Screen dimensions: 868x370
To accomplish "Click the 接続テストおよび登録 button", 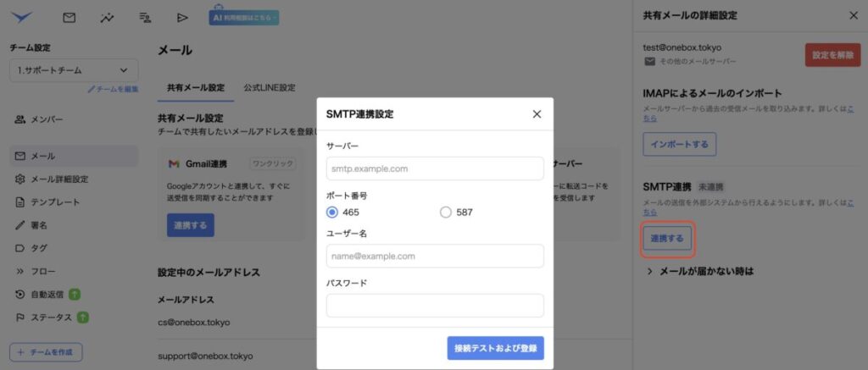I will [495, 348].
